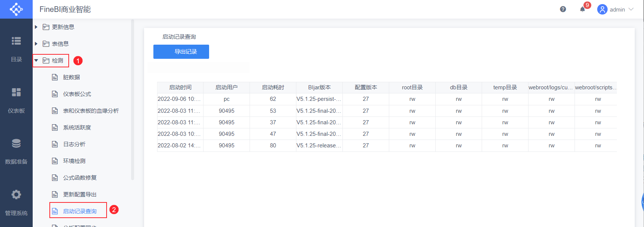Click the 日志分析 document icon
Viewport: 644px width, 227px height.
[x=55, y=144]
